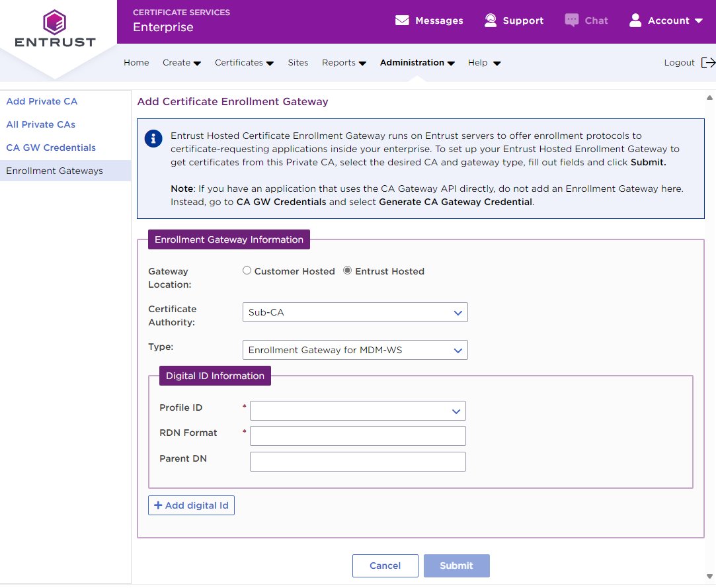716x588 pixels.
Task: Click plus icon on Add digital Id
Action: [x=158, y=505]
